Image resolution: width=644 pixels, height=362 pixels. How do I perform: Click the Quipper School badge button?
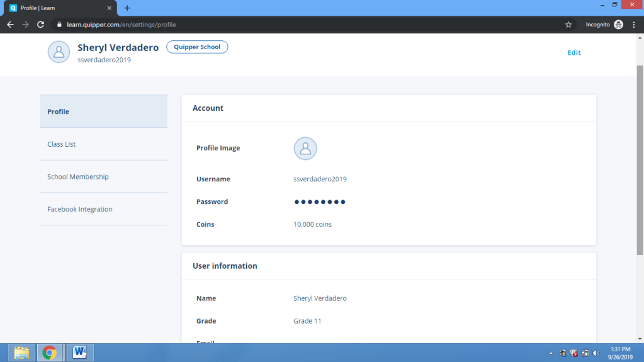[x=197, y=47]
